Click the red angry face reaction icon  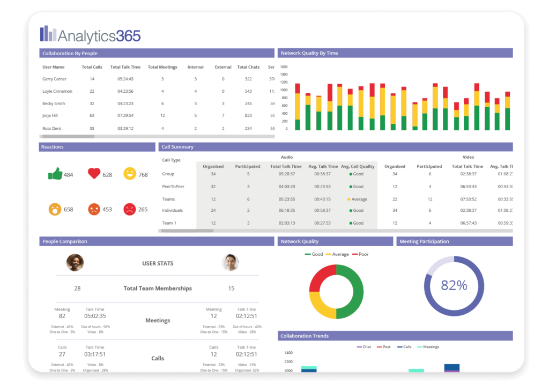(129, 209)
